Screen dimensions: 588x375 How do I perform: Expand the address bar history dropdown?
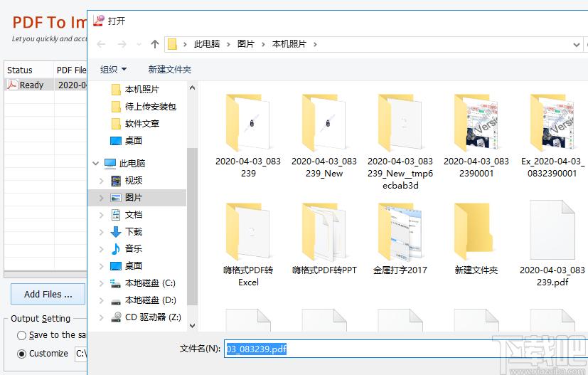tap(577, 45)
